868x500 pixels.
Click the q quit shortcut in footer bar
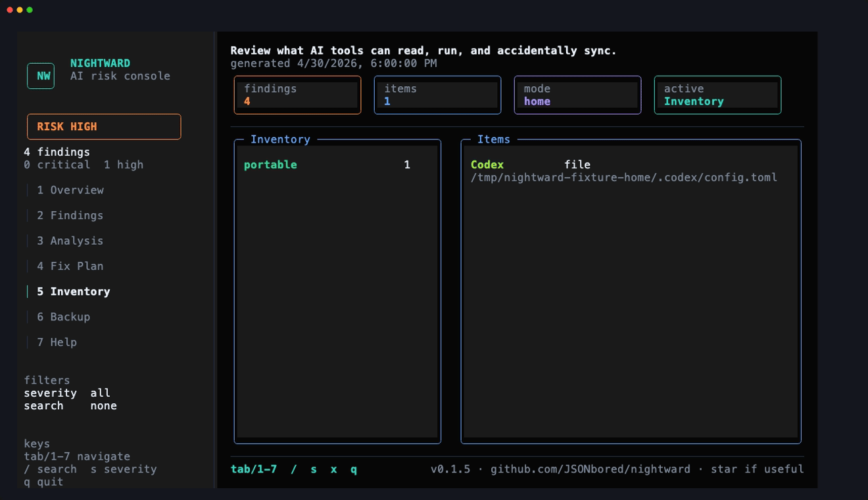pyautogui.click(x=354, y=469)
